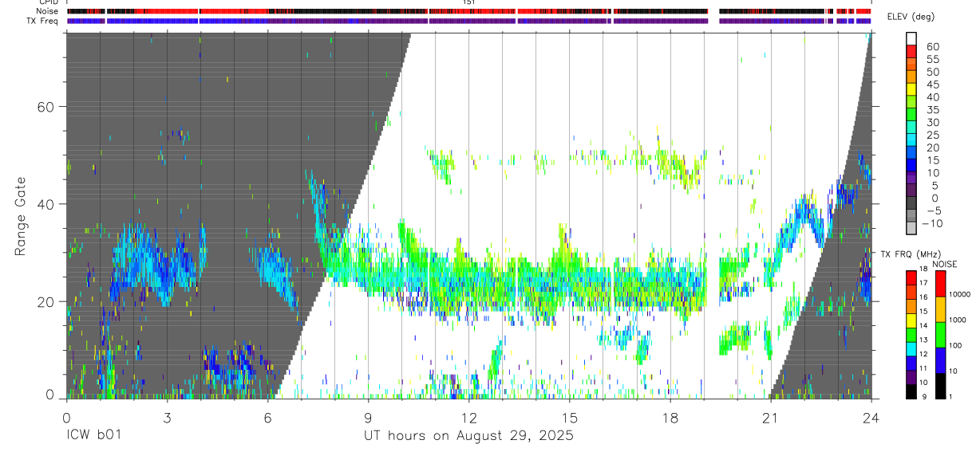This screenshot has height=452, width=980.
Task: Click the yellow segment of TX FRQ color bar
Action: tap(911, 320)
